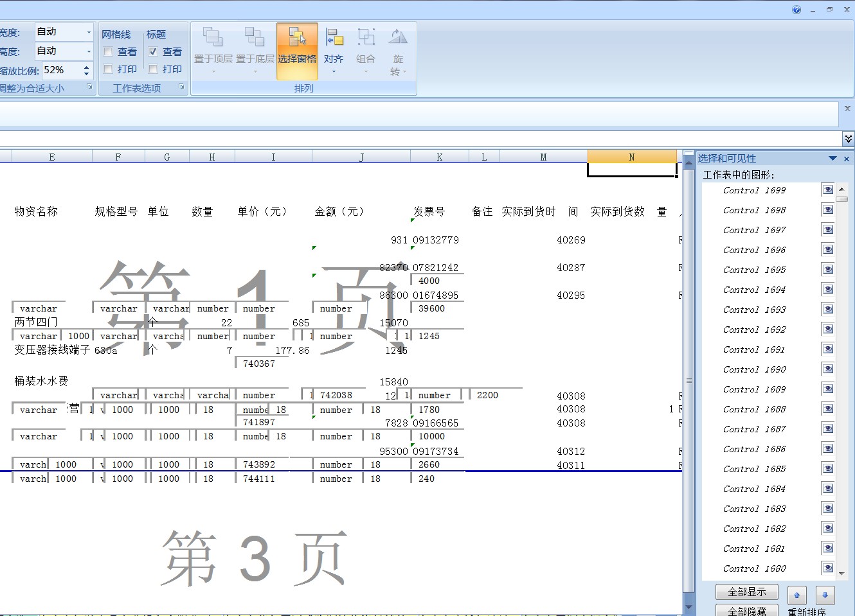Select Control 1681 in shapes list

pos(754,549)
